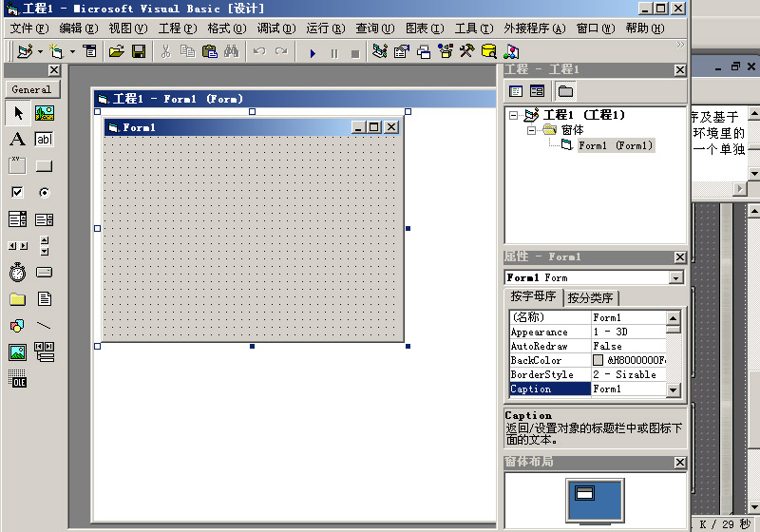
Task: Click View Object in project panel
Action: pyautogui.click(x=537, y=91)
